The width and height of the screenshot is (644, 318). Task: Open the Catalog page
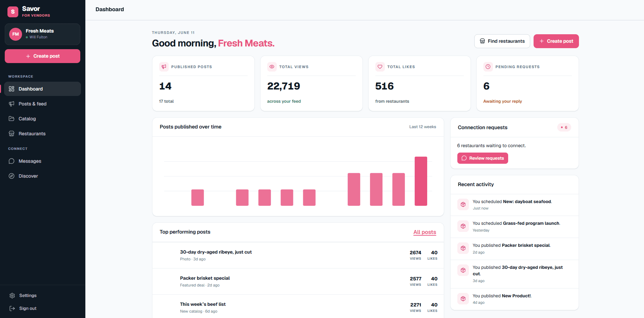[x=42, y=119]
